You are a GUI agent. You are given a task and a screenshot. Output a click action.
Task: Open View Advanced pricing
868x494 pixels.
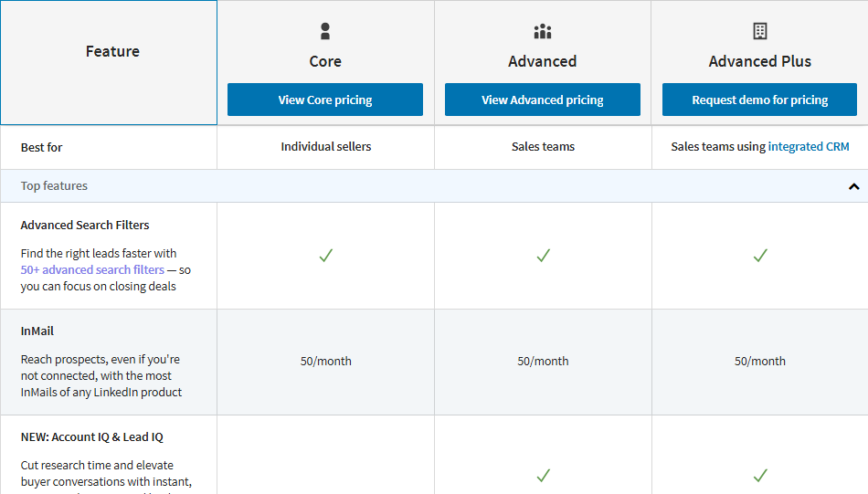pos(543,100)
